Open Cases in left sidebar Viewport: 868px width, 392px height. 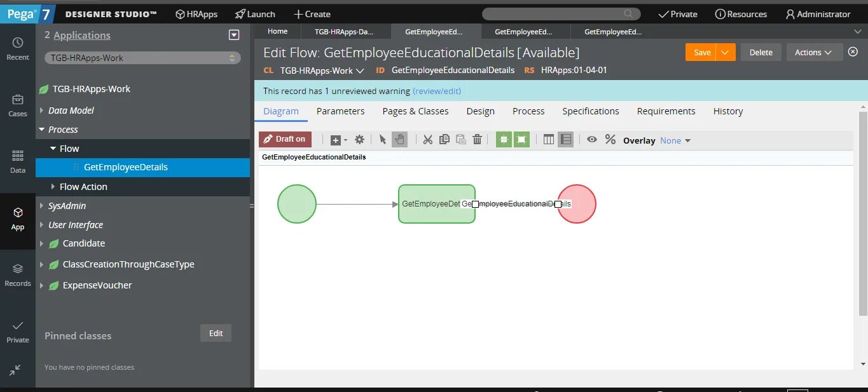[x=18, y=105]
